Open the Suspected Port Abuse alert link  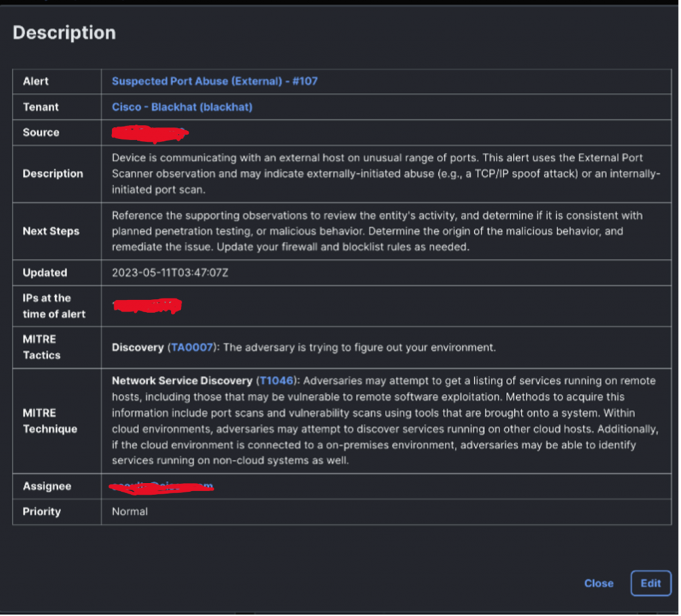click(x=214, y=81)
